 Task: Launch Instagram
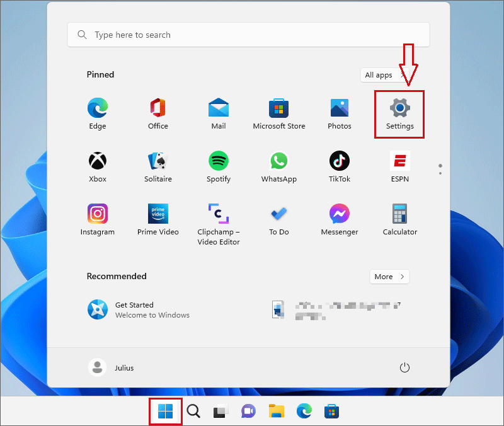[98, 220]
